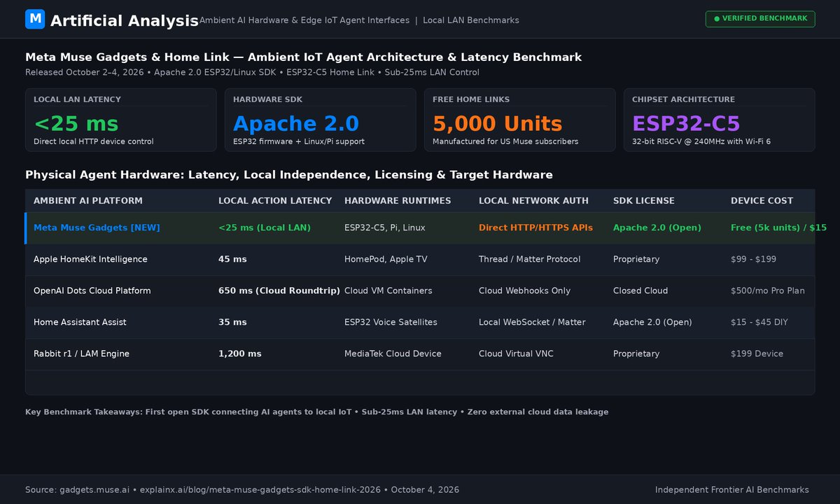840x504 pixels.
Task: Click the Hardware Runtimes column header
Action: pyautogui.click(x=398, y=201)
